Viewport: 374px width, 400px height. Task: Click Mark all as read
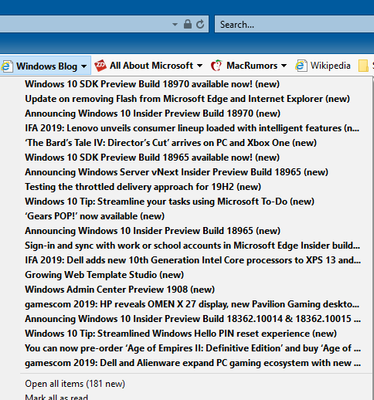[56, 397]
